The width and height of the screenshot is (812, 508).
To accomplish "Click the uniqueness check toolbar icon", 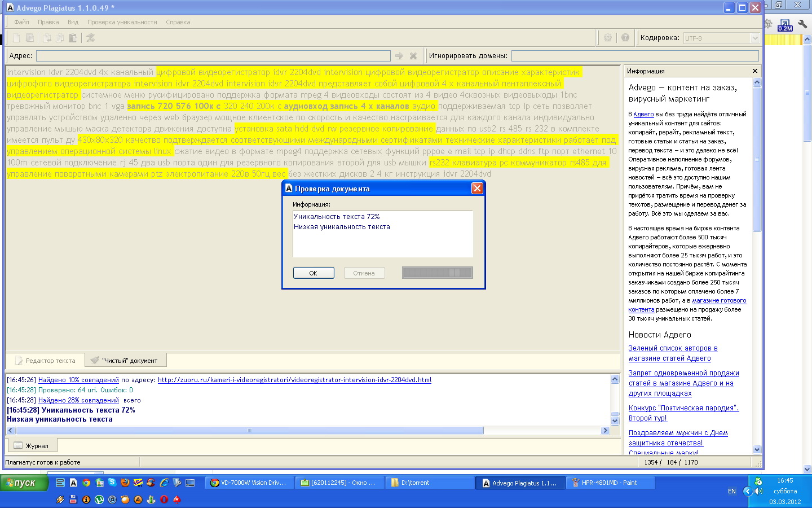I will coord(90,38).
